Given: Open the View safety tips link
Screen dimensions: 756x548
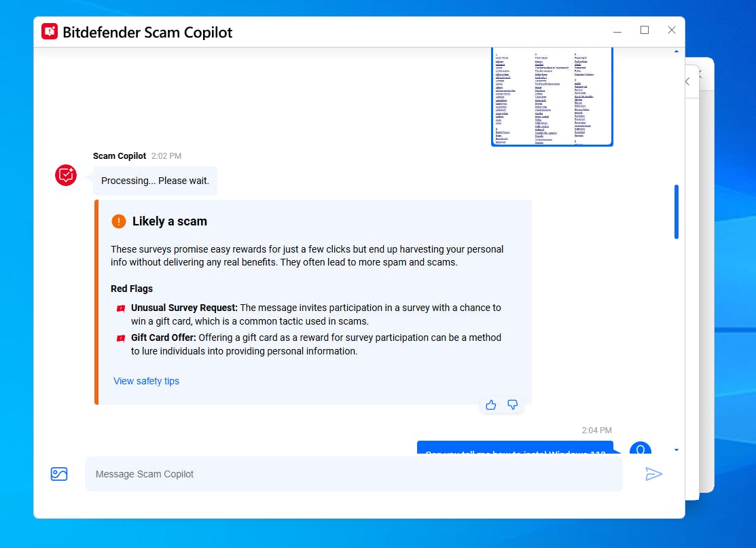Looking at the screenshot, I should (146, 381).
